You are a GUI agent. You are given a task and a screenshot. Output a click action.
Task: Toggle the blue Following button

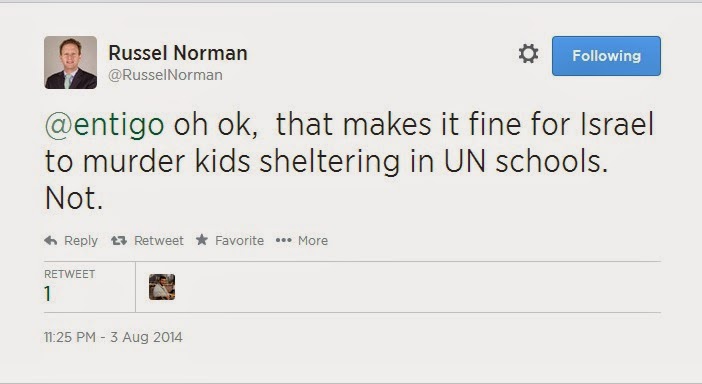point(606,56)
